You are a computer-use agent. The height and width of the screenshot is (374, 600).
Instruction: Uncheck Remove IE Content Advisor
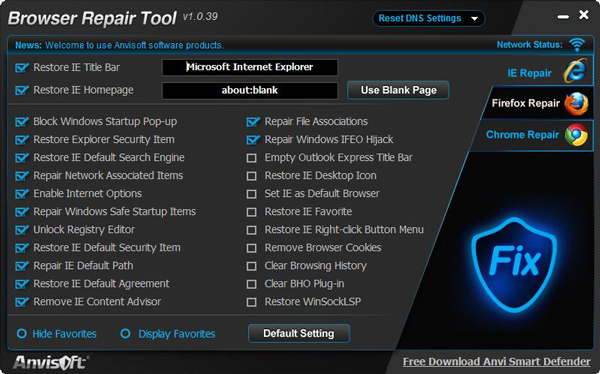coord(21,302)
